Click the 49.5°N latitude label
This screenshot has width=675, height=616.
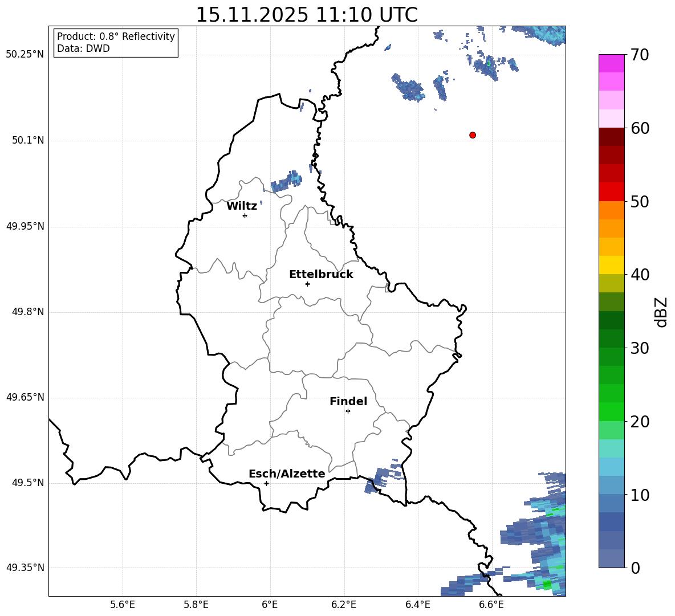(x=28, y=483)
